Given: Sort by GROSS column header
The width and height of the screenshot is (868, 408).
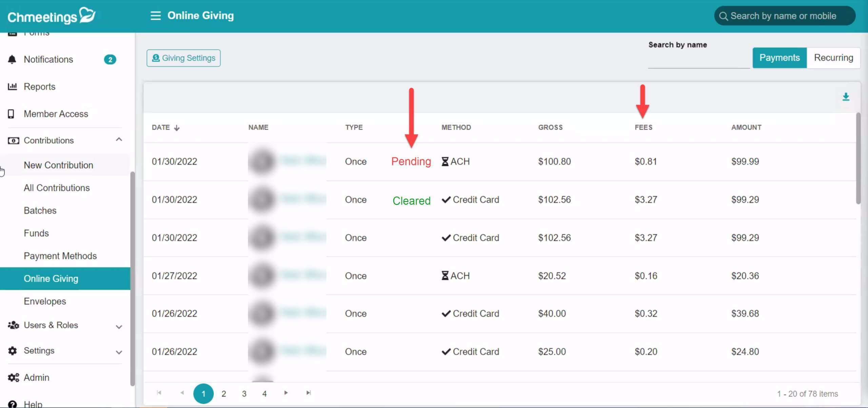Looking at the screenshot, I should click(550, 127).
